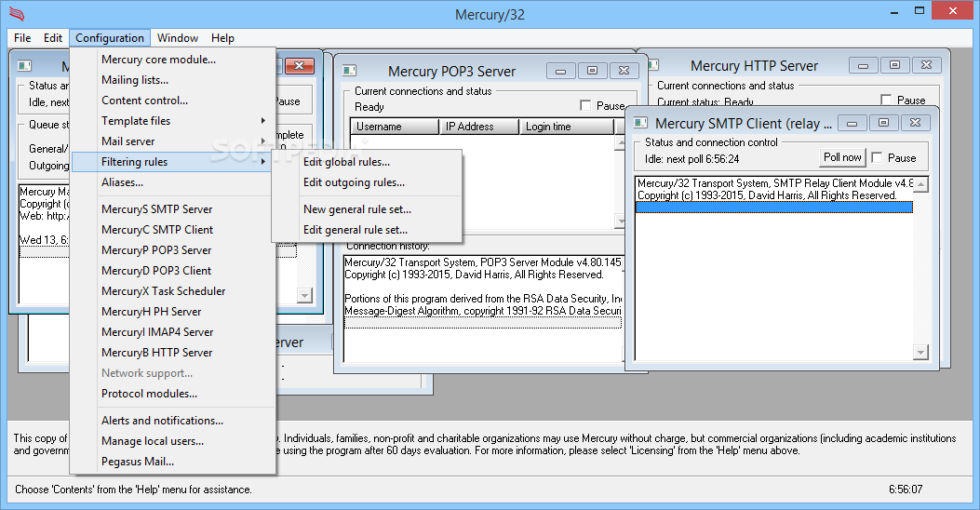Click the Mercury POP3 Server window icon

(349, 71)
